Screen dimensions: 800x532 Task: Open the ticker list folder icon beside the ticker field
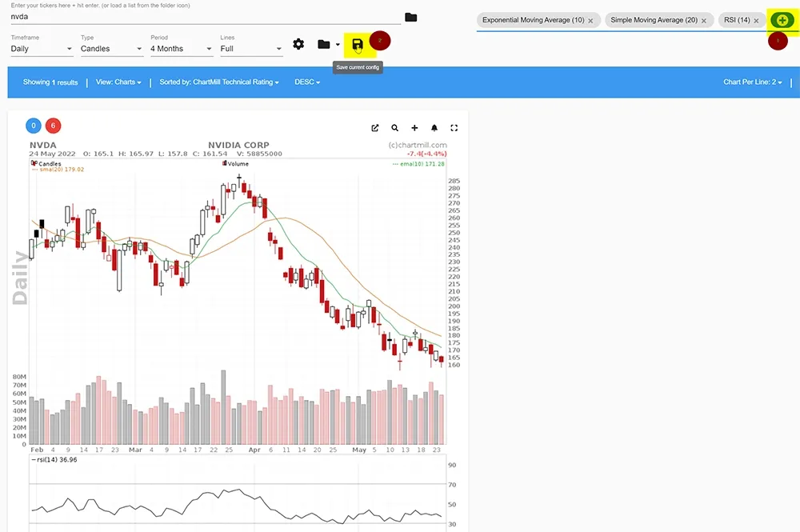coord(410,18)
